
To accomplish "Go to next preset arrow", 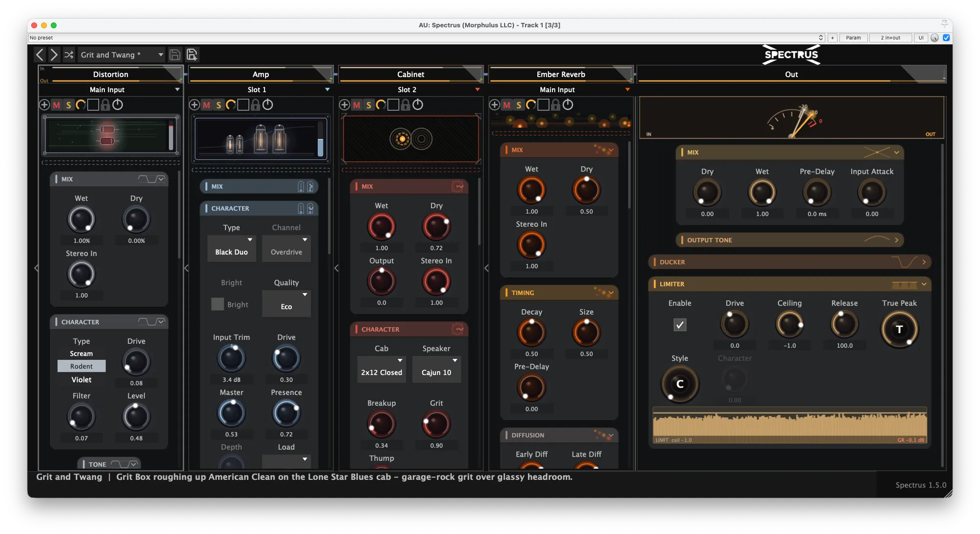I will point(54,55).
